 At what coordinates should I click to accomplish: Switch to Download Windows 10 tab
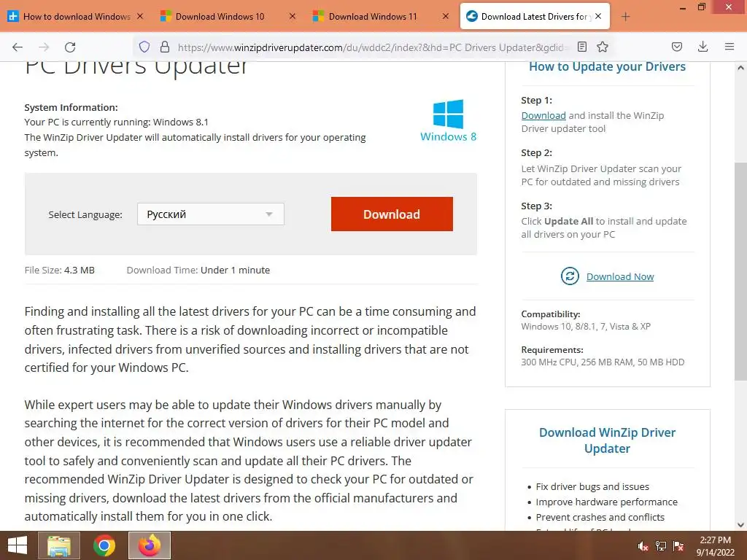[228, 17]
